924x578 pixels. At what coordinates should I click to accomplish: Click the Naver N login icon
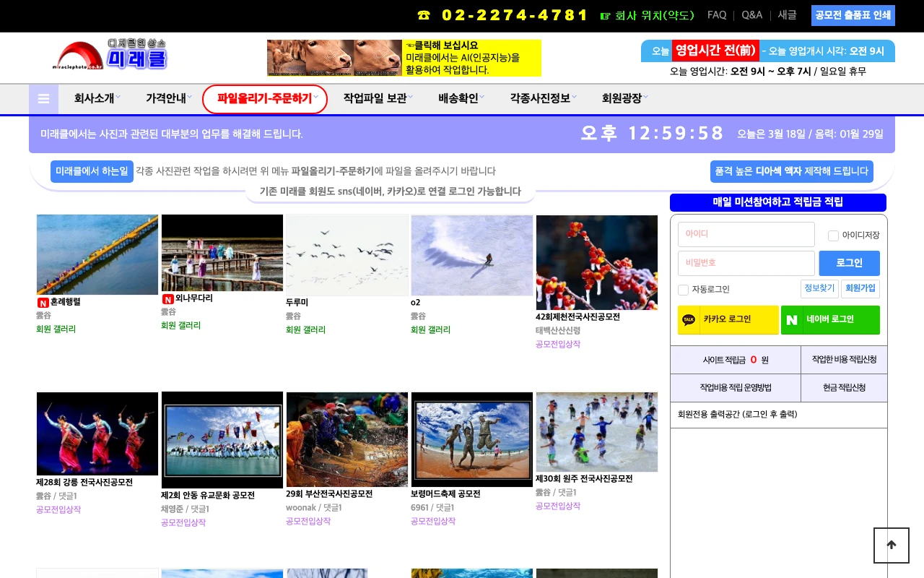792,319
